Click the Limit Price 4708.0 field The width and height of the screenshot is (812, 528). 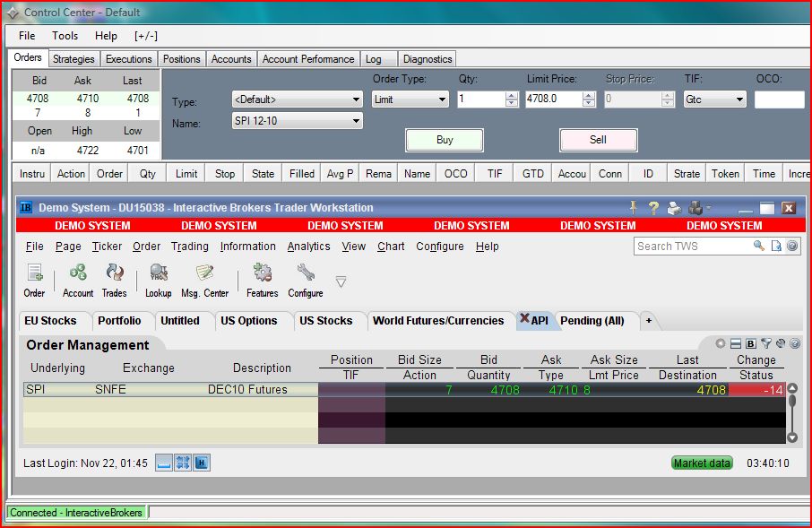554,99
